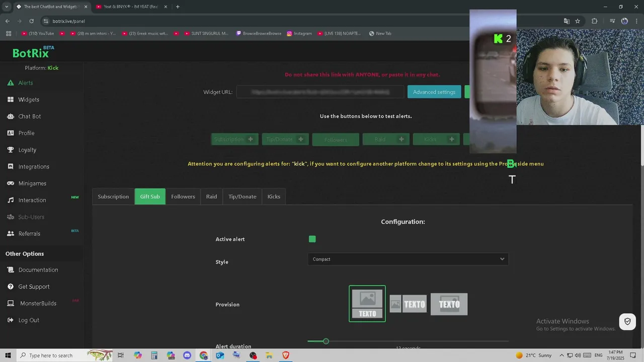The image size is (644, 362).
Task: Open browser extensions puzzle icon
Action: 595,21
